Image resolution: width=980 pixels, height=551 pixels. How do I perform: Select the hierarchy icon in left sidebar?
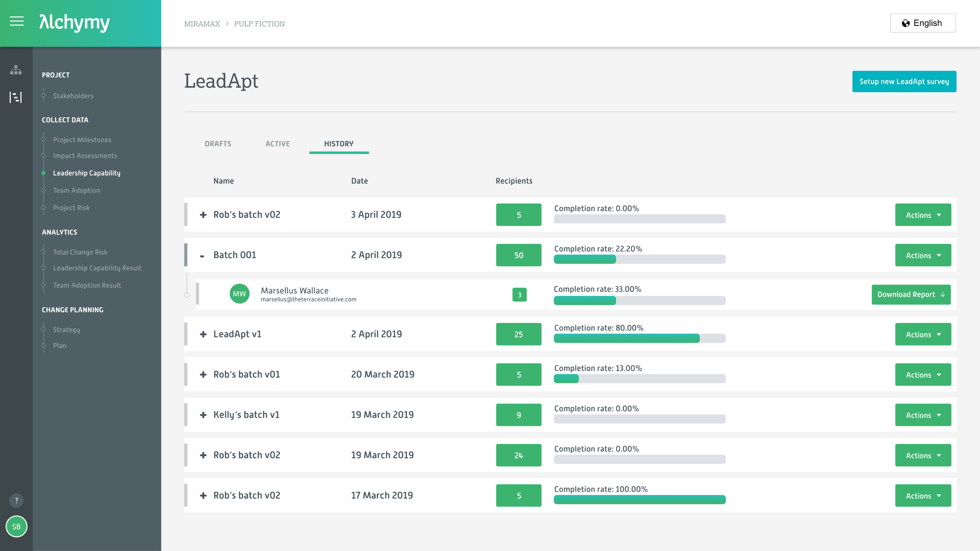point(16,70)
